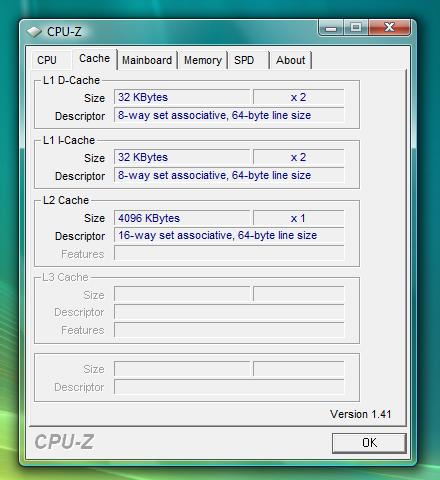Click the L1 I-Cache size field
The width and height of the screenshot is (440, 480).
tap(182, 157)
